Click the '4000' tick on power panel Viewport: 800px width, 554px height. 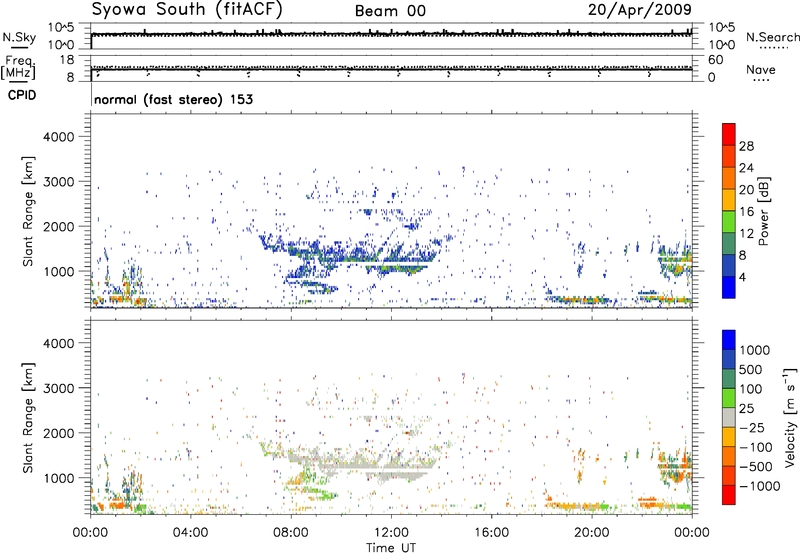(x=59, y=137)
